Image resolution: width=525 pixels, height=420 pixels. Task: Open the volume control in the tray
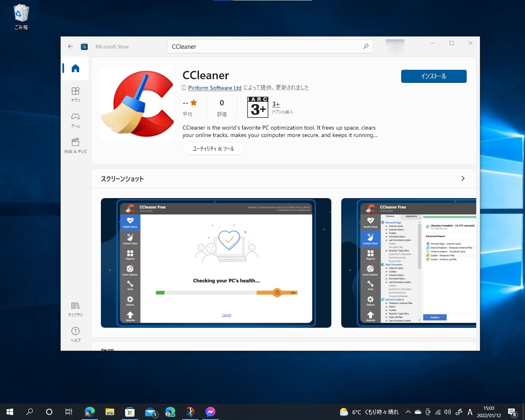coord(447,412)
